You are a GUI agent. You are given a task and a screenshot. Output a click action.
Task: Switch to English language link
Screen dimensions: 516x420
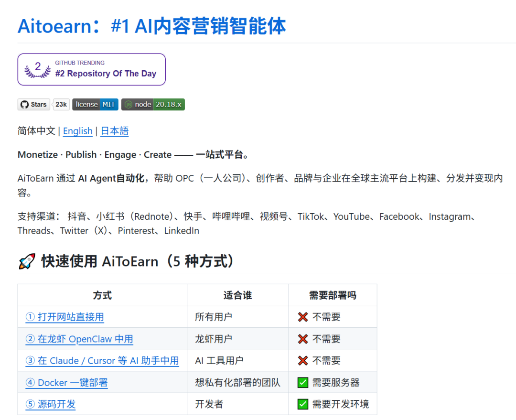[78, 131]
